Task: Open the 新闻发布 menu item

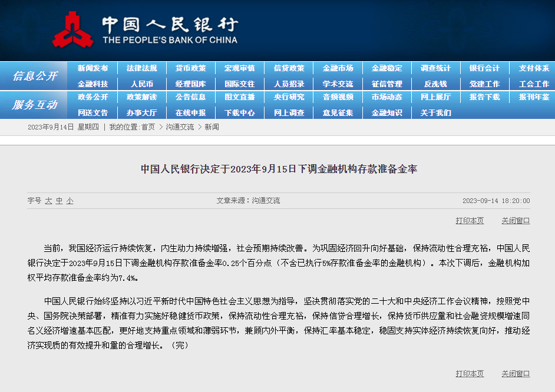Action: (92, 68)
